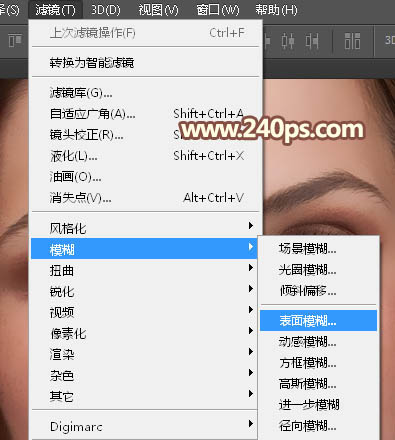This screenshot has height=440, width=395.
Task: Open the 滤镜(T) menu
Action: (55, 10)
